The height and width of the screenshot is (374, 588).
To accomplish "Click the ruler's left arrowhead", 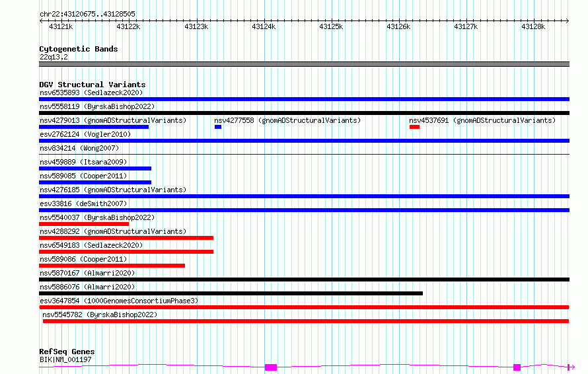I will point(41,21).
